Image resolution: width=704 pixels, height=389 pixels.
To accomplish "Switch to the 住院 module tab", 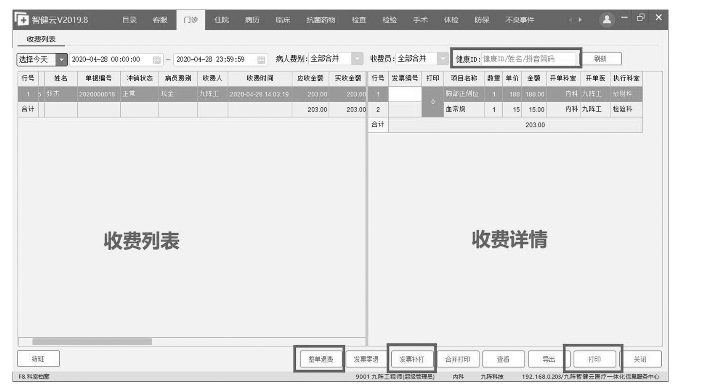I will point(221,20).
